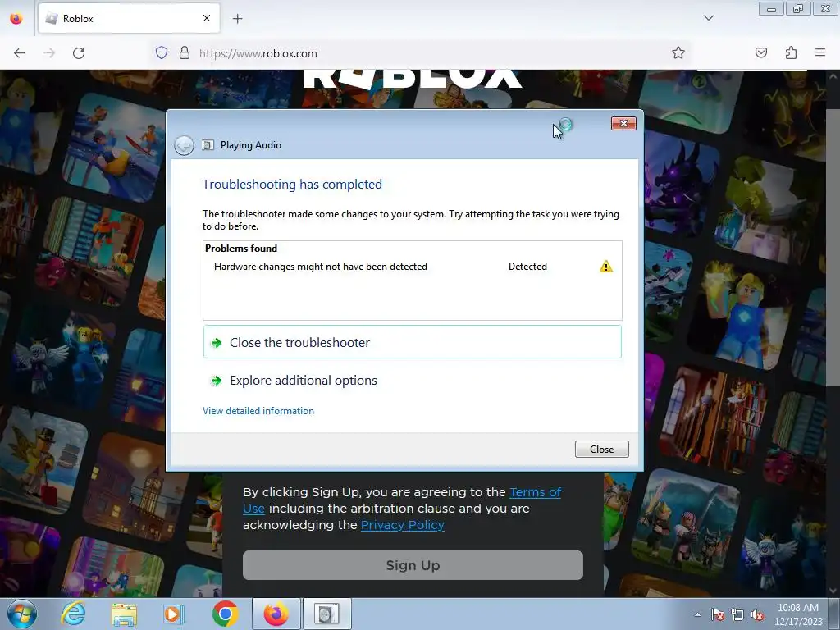Restore down the Firefox window
840x630 pixels.
pyautogui.click(x=798, y=9)
